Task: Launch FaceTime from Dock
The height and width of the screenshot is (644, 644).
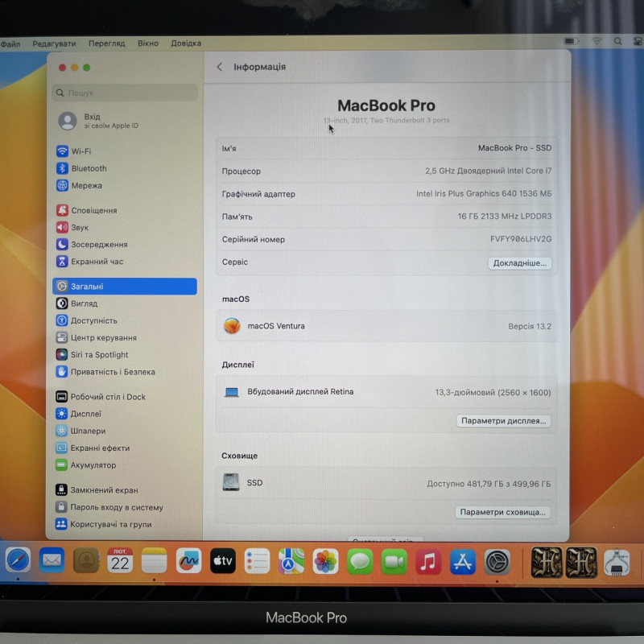Action: pyautogui.click(x=394, y=561)
